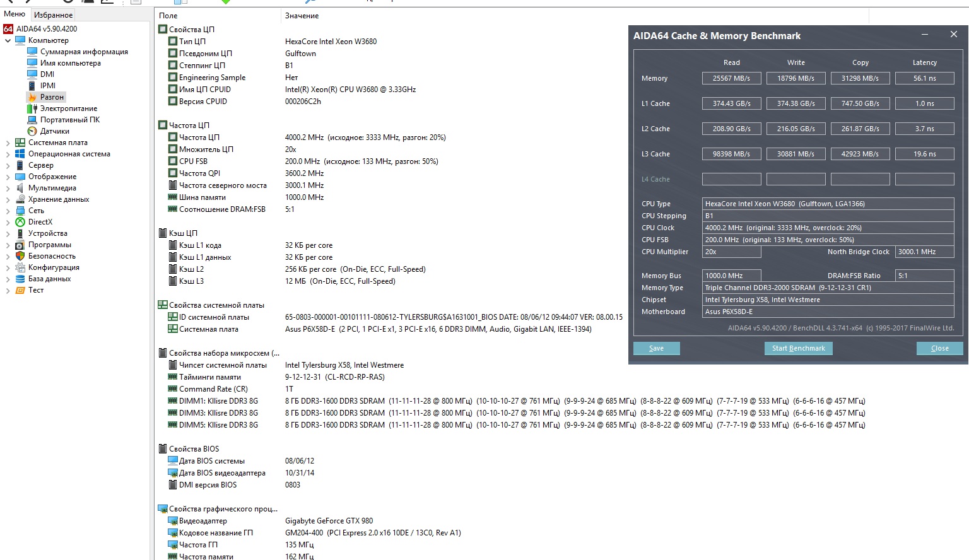The image size is (969, 560).
Task: Save the benchmark results
Action: pos(656,348)
